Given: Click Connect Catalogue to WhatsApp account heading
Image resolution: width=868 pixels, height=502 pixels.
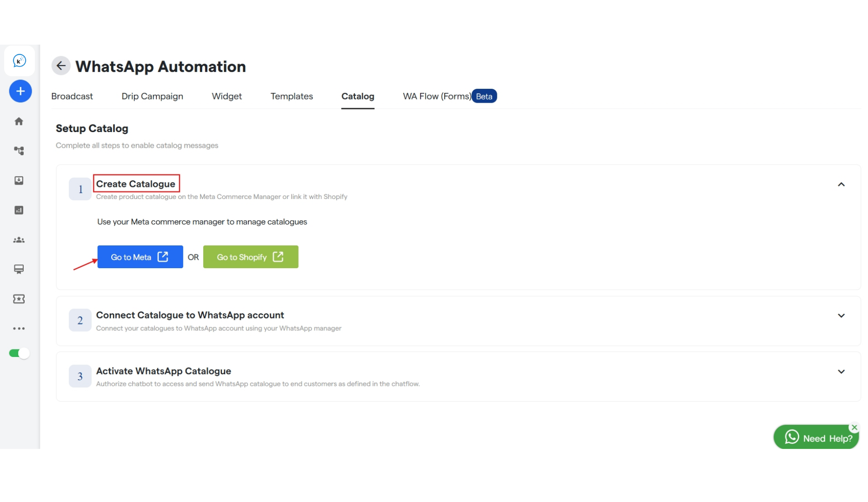Looking at the screenshot, I should (190, 315).
